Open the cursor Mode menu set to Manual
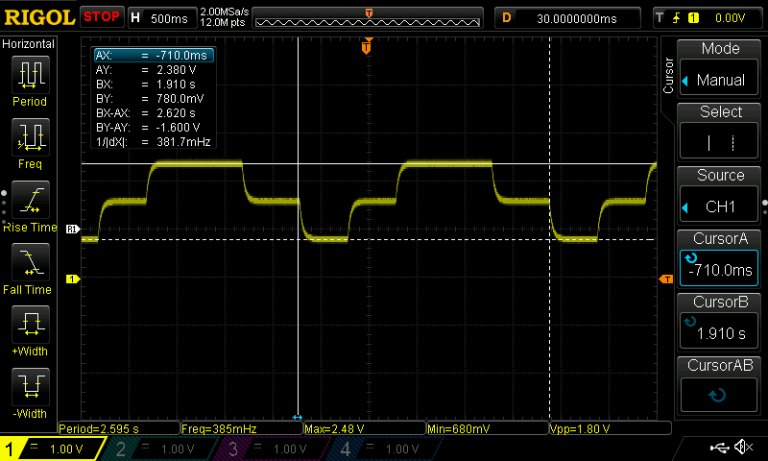768x461 pixels. coord(719,69)
